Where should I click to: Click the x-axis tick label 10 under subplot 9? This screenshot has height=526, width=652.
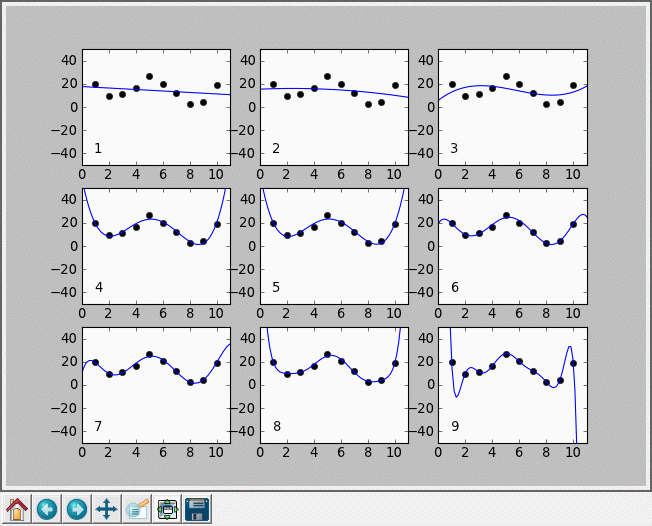573,452
